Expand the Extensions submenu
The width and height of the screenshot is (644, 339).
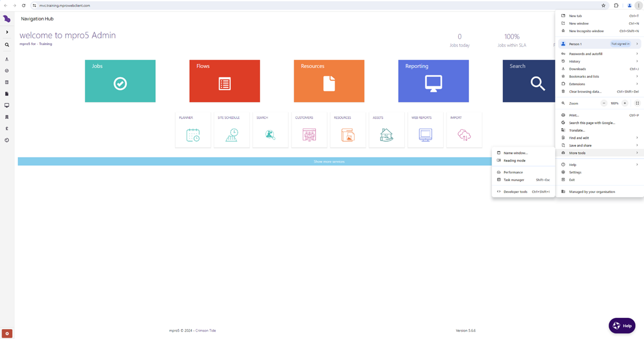[600, 84]
